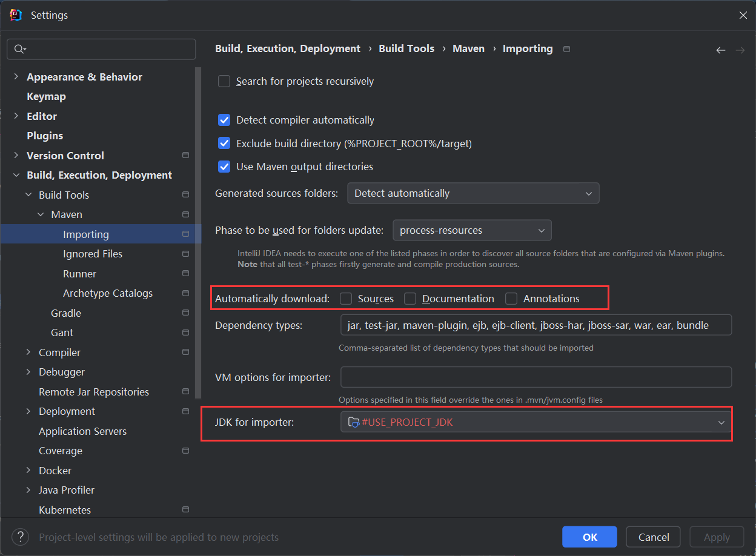
Task: Open Remote Jar Repositories page
Action: (94, 392)
